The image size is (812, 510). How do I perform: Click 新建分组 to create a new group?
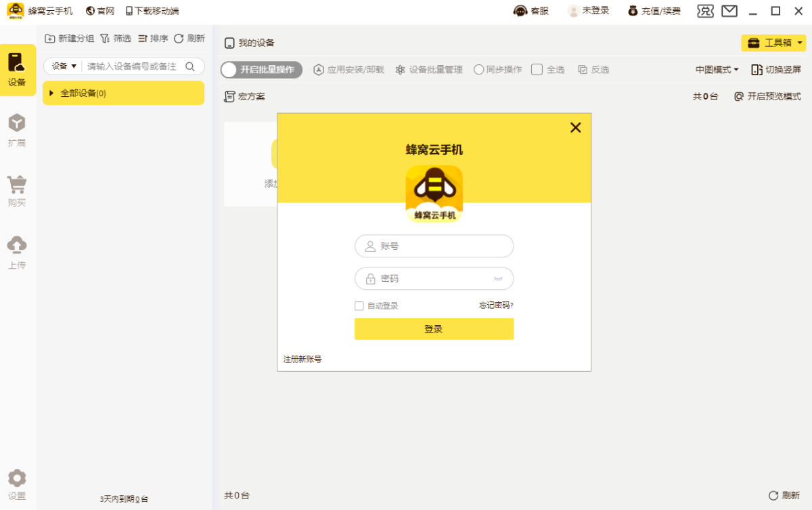70,39
